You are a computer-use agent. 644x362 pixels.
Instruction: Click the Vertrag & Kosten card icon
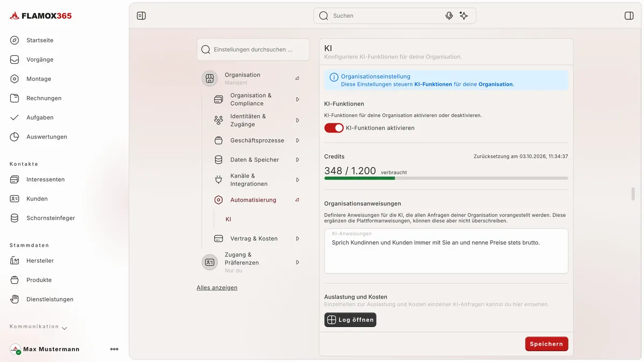click(x=218, y=239)
